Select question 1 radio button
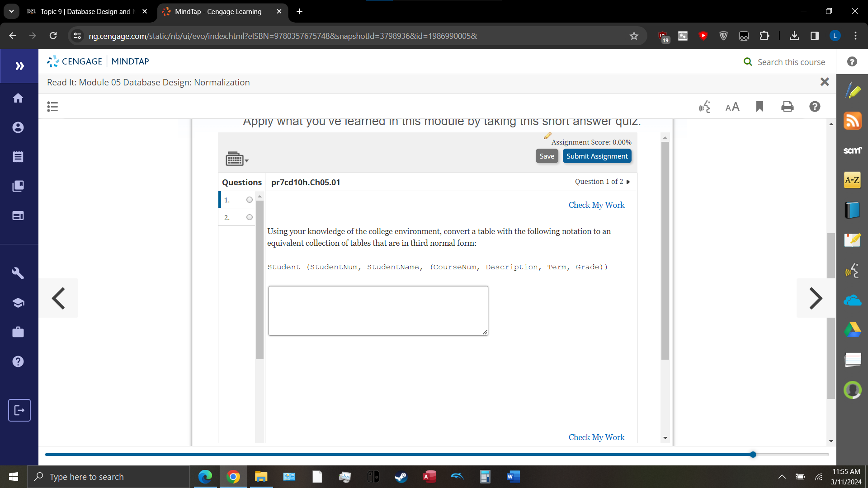 (x=249, y=199)
